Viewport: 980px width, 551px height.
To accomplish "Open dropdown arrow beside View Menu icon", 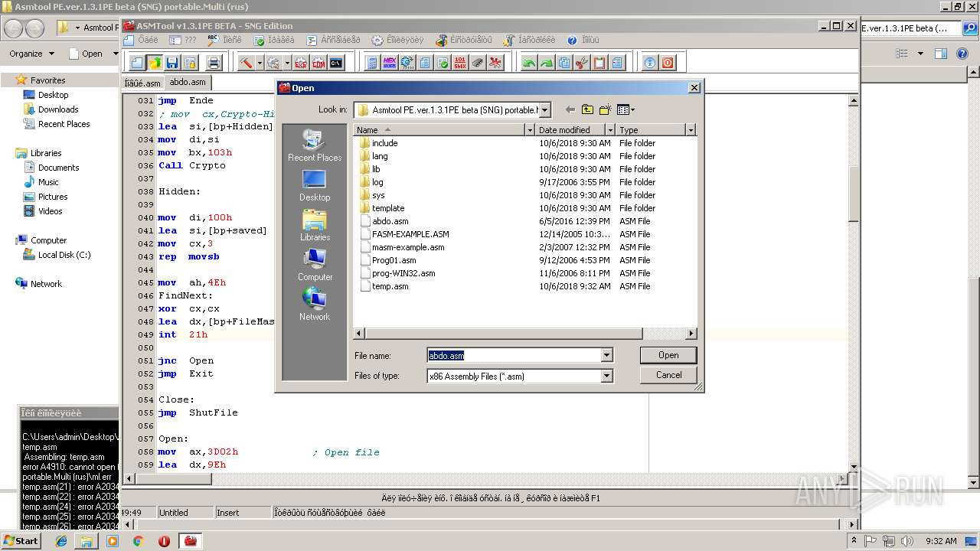I will pyautogui.click(x=632, y=109).
